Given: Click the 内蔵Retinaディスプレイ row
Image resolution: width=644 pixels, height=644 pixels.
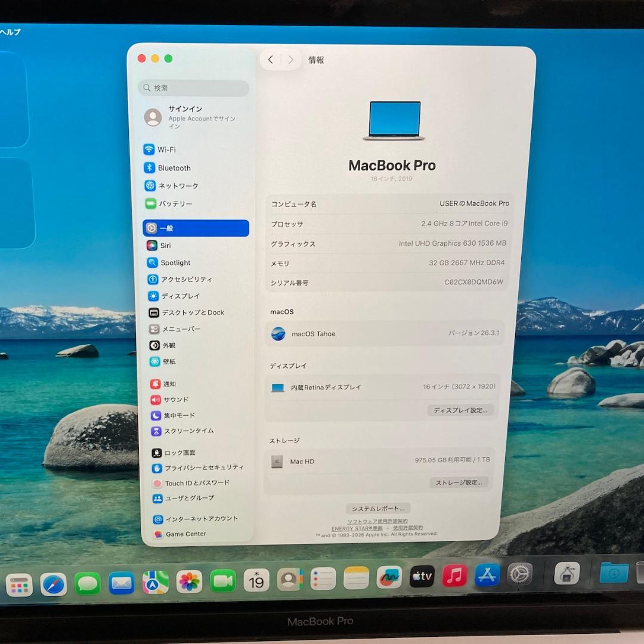Looking at the screenshot, I should tap(382, 387).
